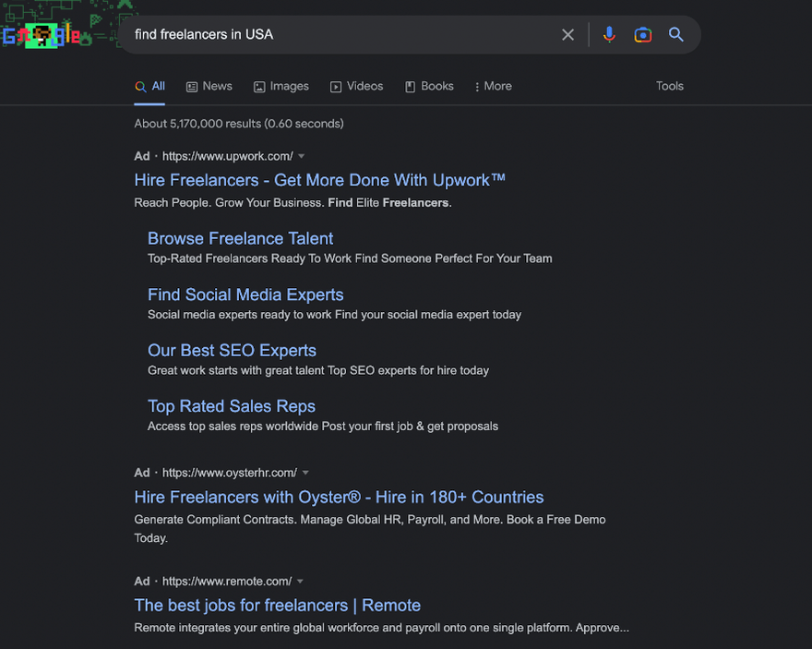Open the 'Find Social Media Experts' sitelink
The height and width of the screenshot is (649, 812).
tap(245, 294)
